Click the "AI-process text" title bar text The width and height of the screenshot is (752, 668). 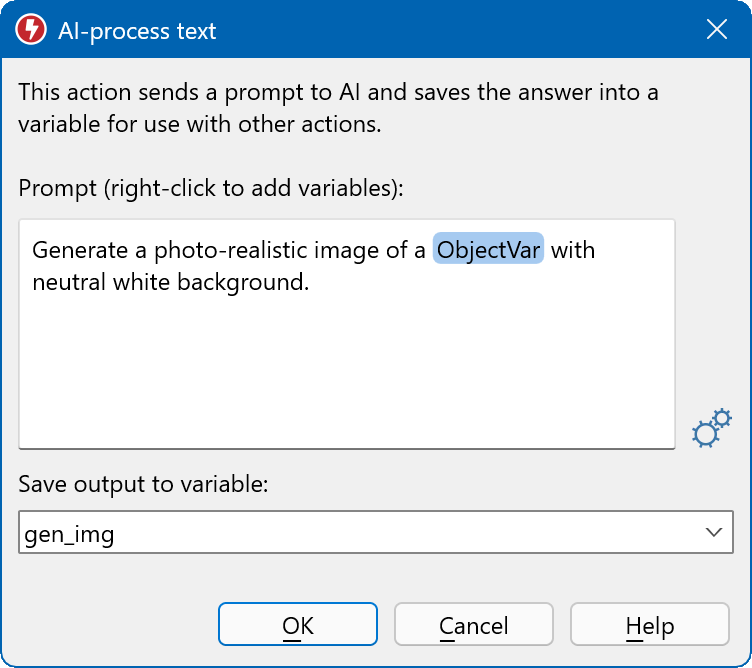pyautogui.click(x=137, y=31)
